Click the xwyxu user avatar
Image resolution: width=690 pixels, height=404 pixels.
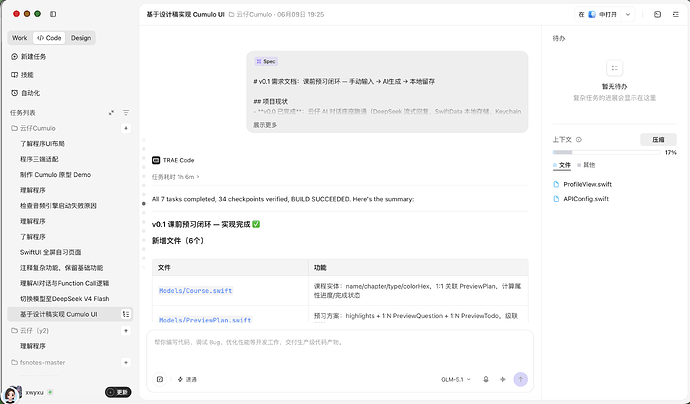point(11,393)
